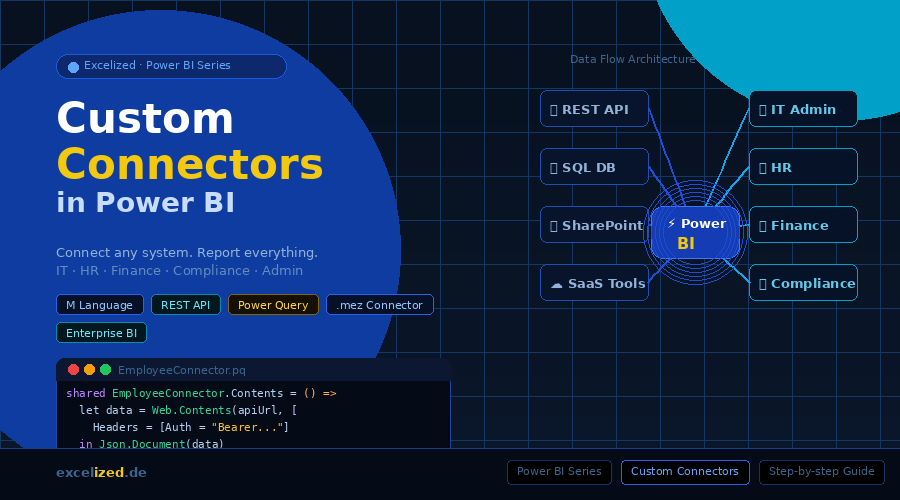Click the 'in Power BI' subtitle
Viewport: 900px width, 500px height.
click(146, 203)
